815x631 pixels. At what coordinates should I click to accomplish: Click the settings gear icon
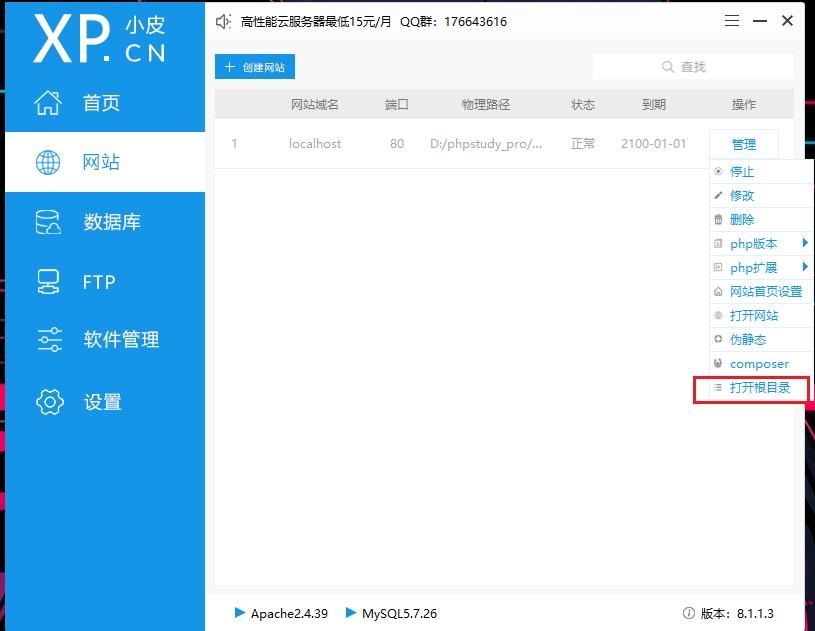point(49,402)
